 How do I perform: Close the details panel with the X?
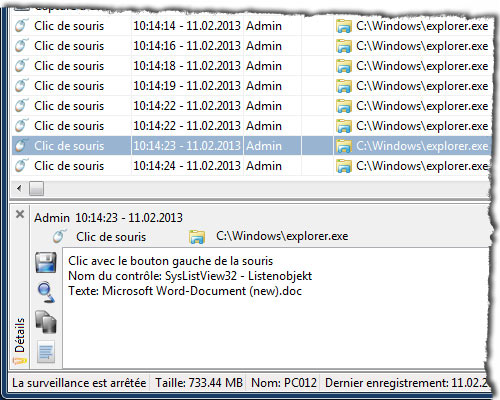[20, 214]
